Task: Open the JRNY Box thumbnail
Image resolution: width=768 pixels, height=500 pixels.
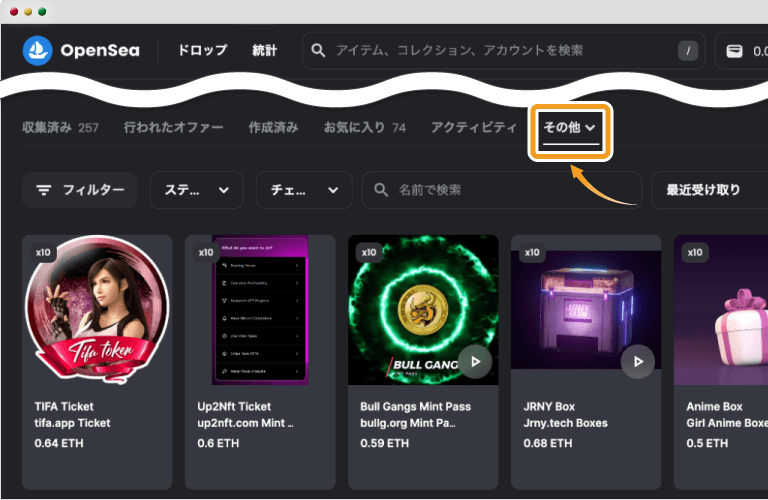Action: click(586, 310)
